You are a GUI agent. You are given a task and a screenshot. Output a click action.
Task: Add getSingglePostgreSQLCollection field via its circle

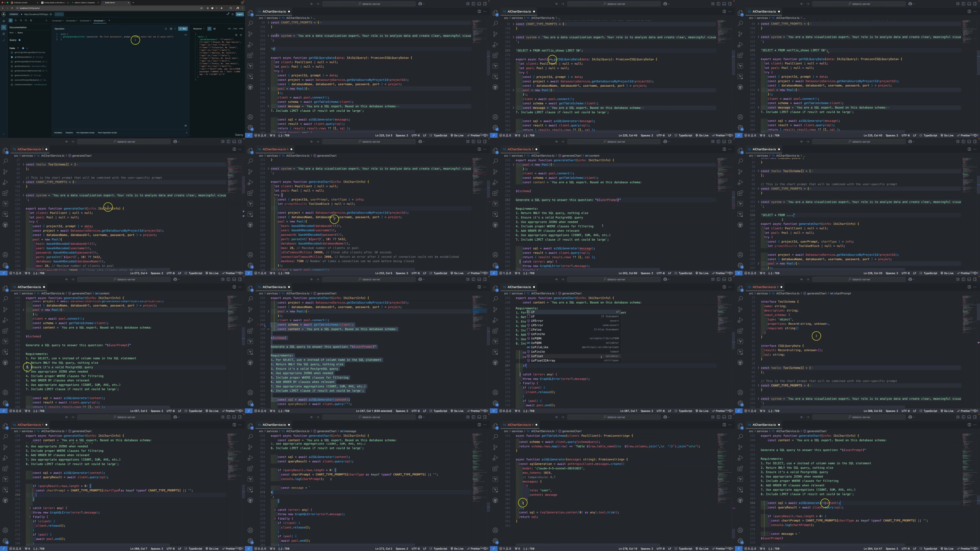pyautogui.click(x=12, y=52)
